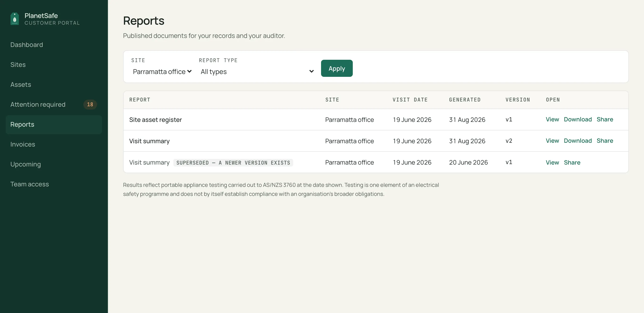This screenshot has width=644, height=313.
Task: Click the PlanetSafe logo icon
Action: (x=14, y=19)
